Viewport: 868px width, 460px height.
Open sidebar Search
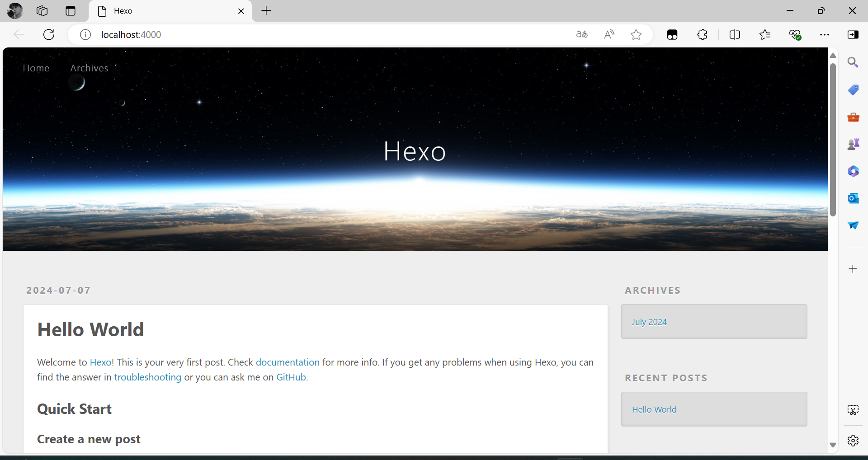click(853, 62)
